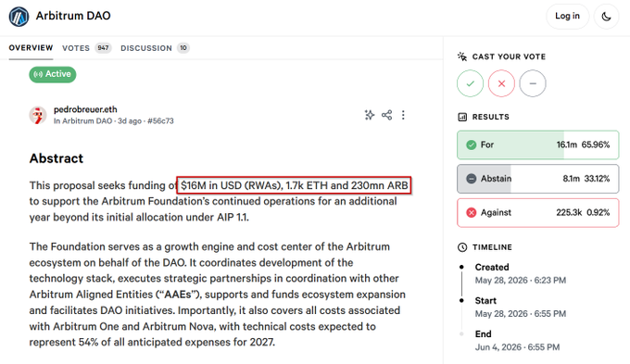The image size is (630, 364).
Task: Toggle dark mode with the moon icon
Action: (x=606, y=17)
